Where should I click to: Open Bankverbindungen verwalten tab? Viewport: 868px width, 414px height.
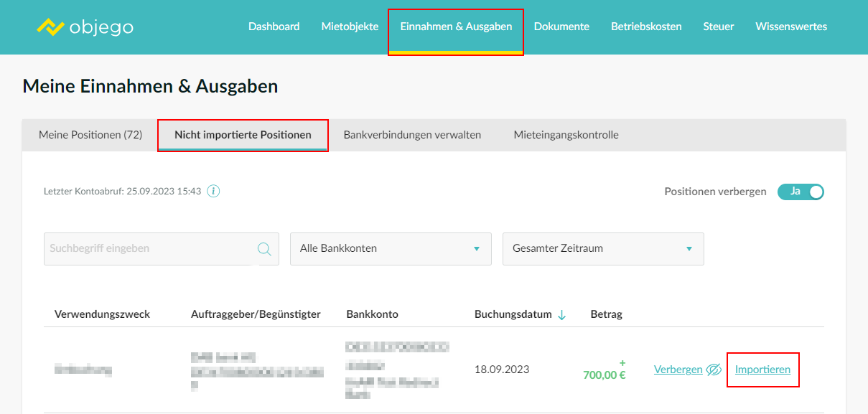412,135
